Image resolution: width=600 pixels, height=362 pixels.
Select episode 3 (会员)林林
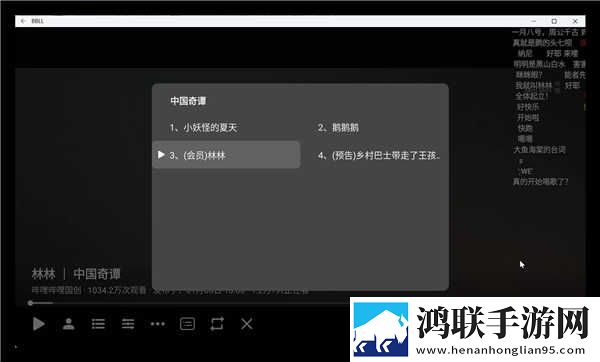click(x=227, y=155)
